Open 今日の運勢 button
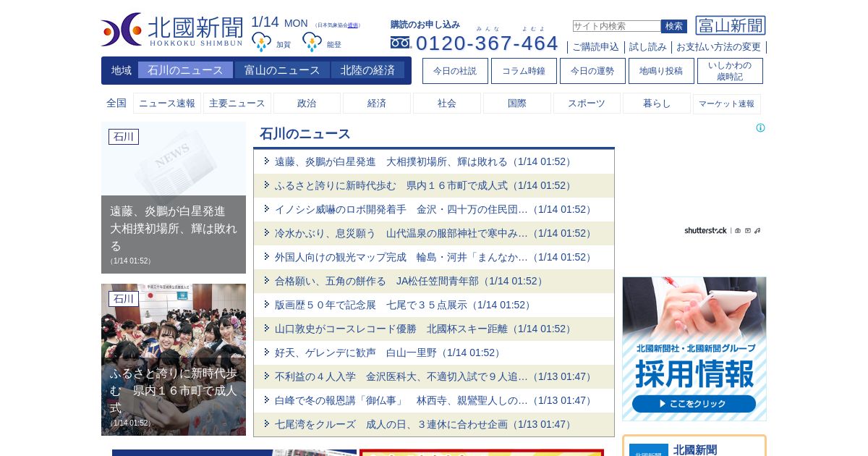The image size is (868, 456). pos(592,71)
